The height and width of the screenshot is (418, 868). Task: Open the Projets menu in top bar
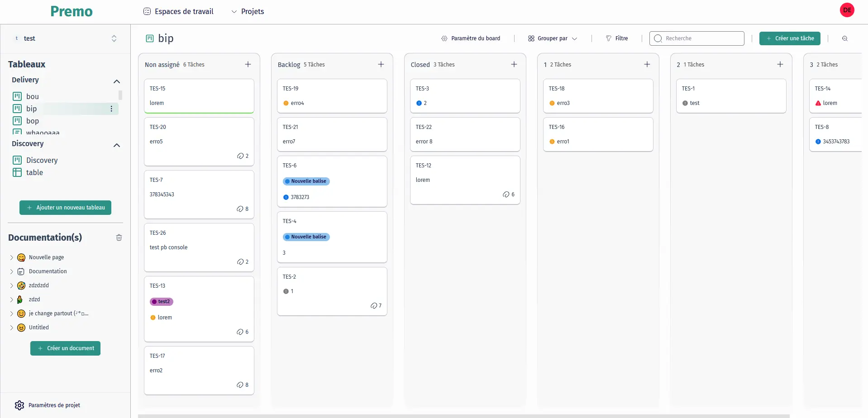coord(248,11)
